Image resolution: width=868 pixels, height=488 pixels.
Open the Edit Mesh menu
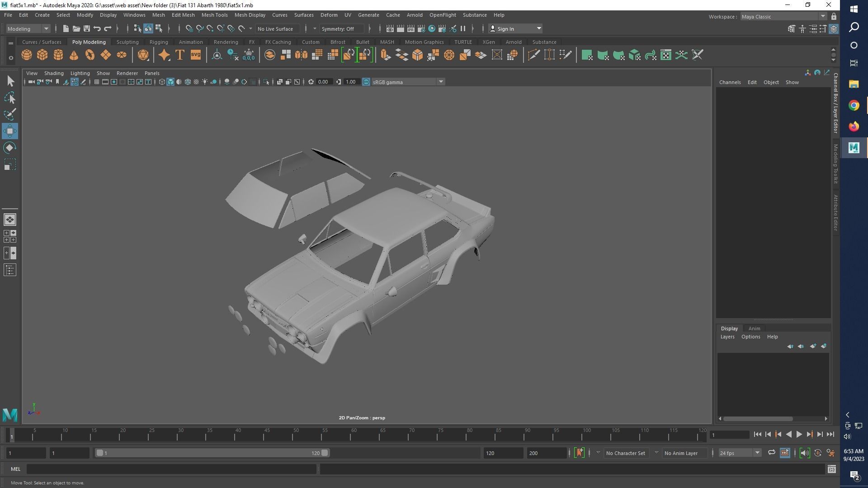[183, 15]
